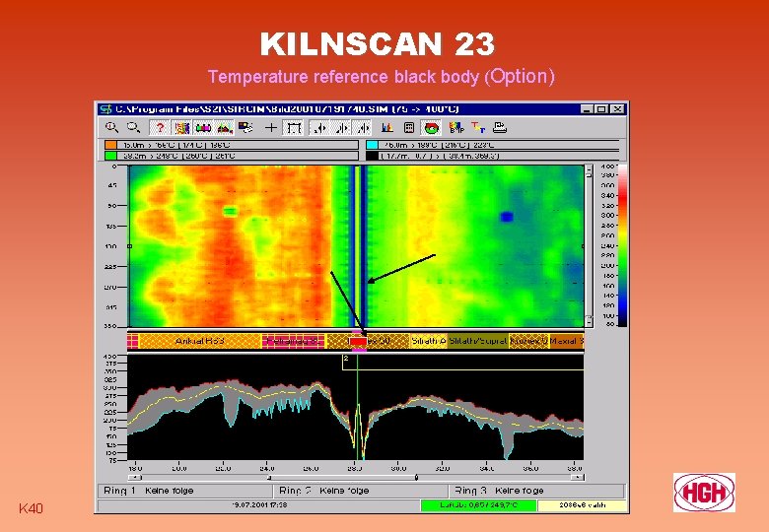The height and width of the screenshot is (532, 769).
Task: Export image with the BMP icon
Action: coord(456,128)
